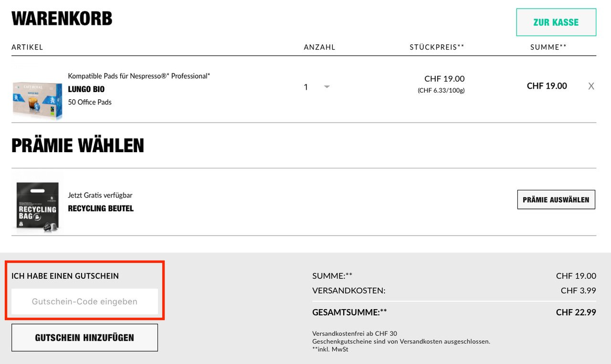Click the Versandkosten CHF 3.99 amount
611x364 pixels.
click(578, 291)
